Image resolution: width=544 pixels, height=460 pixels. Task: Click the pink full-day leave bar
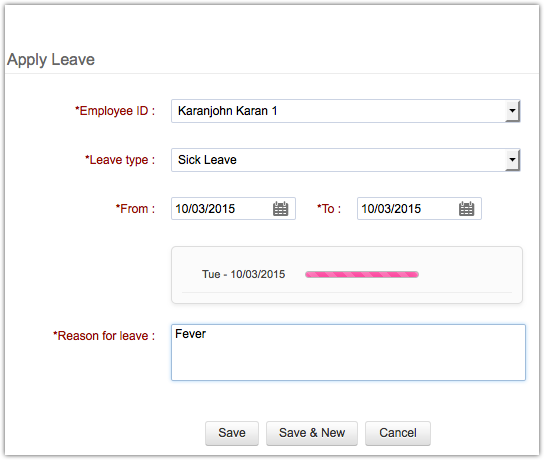(362, 274)
